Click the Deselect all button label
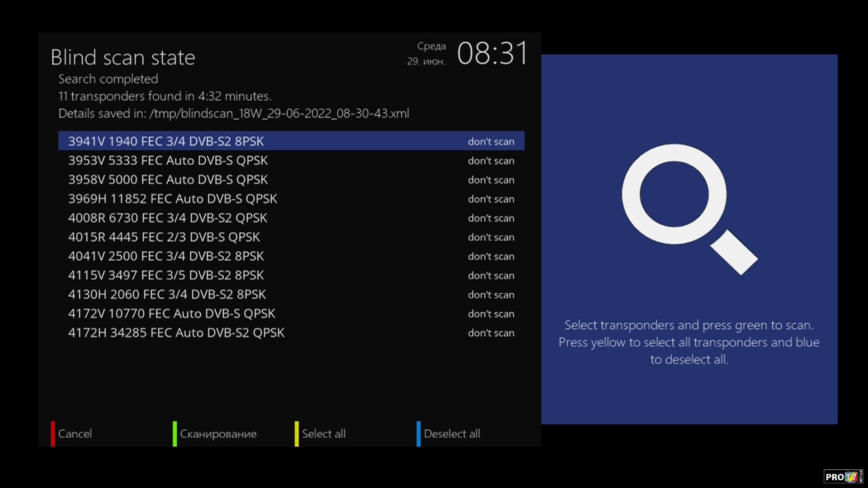 (x=452, y=434)
